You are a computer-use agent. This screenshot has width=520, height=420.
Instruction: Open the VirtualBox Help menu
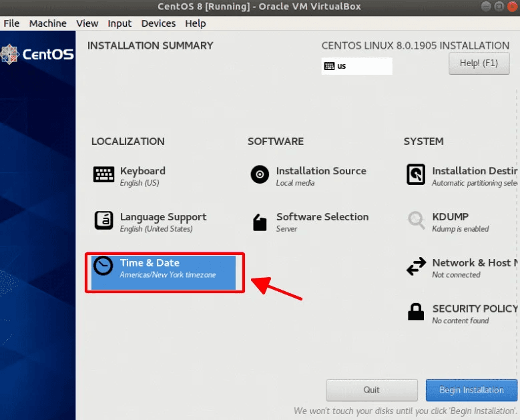coord(196,23)
